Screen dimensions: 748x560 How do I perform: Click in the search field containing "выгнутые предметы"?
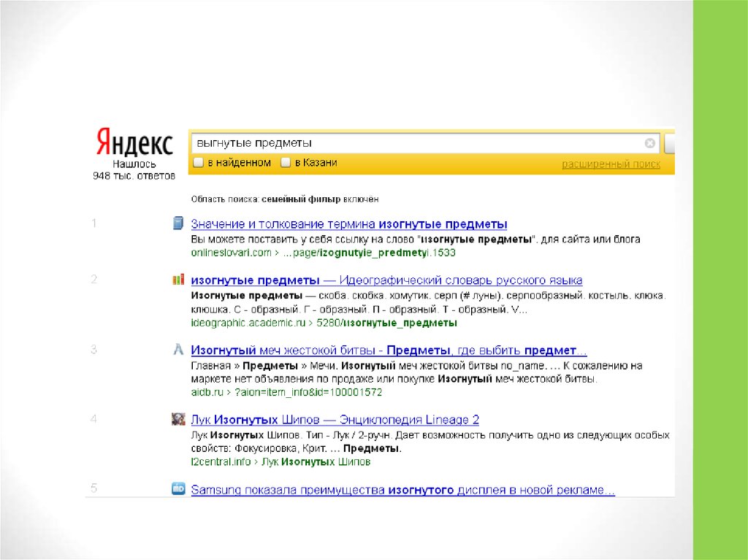(416, 143)
